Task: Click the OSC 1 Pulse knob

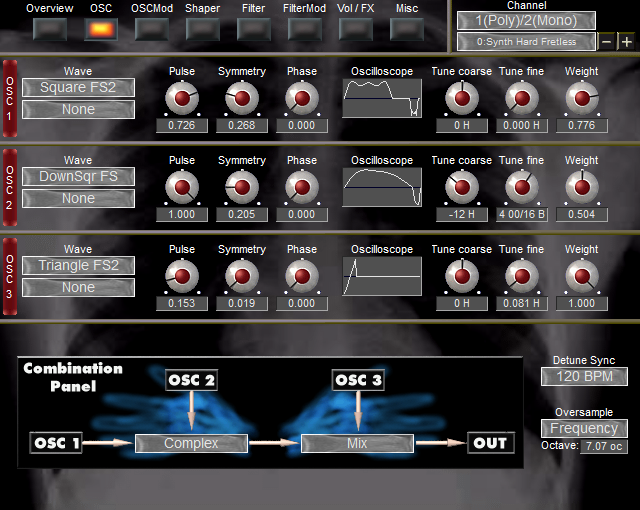Action: click(181, 98)
